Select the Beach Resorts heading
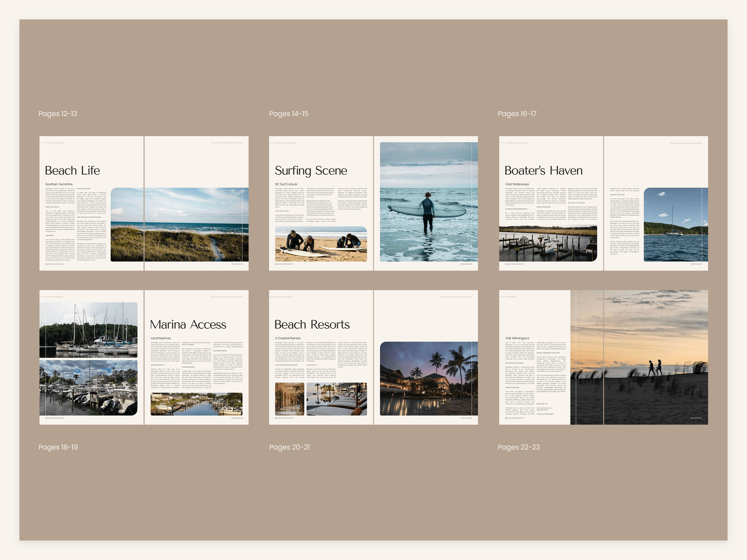The image size is (747, 560). coord(312,324)
